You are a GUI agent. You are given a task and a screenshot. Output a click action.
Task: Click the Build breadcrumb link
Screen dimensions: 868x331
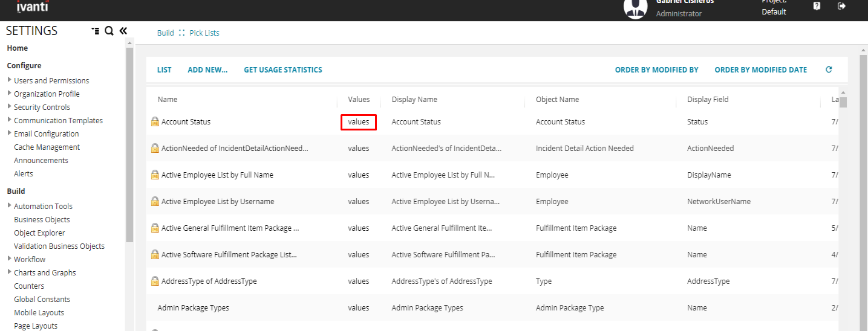coord(165,33)
